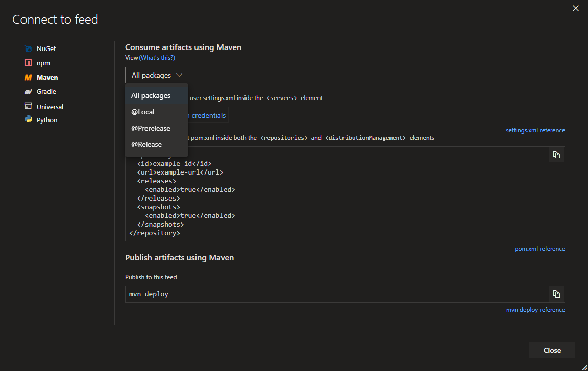Click the Python logo icon
588x371 pixels.
point(28,119)
